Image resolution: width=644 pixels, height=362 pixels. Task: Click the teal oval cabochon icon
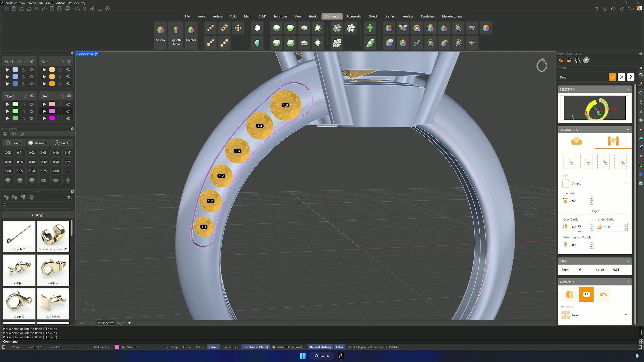click(257, 43)
